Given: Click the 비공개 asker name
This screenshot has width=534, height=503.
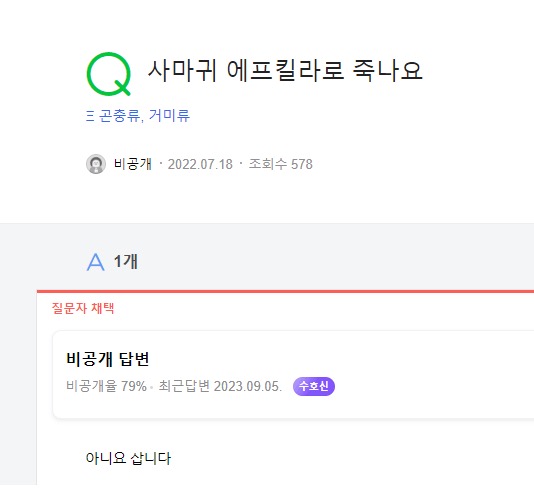Looking at the screenshot, I should tap(133, 164).
